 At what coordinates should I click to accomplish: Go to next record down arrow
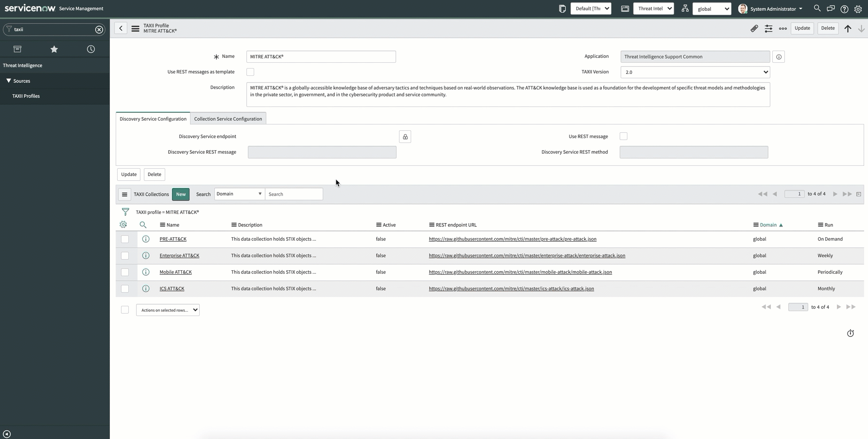861,29
